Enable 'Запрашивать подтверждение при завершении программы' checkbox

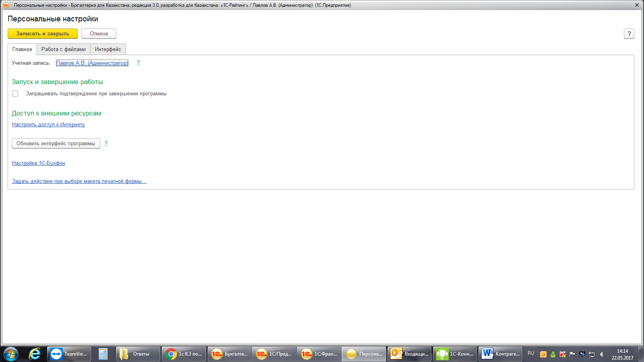click(15, 94)
